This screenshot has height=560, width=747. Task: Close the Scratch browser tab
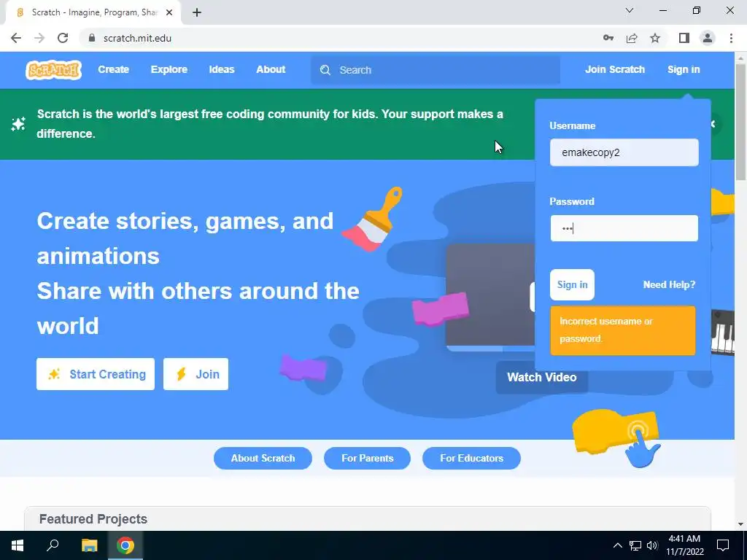pos(169,12)
